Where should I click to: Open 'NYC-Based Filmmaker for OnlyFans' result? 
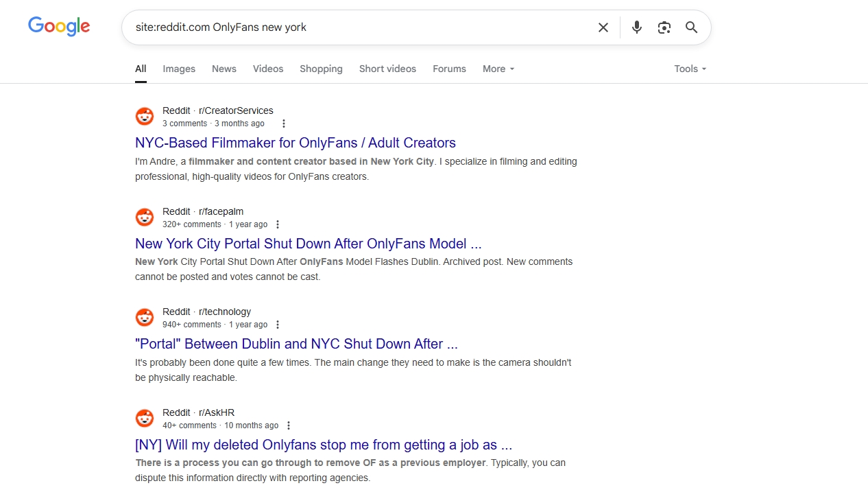[x=296, y=143]
